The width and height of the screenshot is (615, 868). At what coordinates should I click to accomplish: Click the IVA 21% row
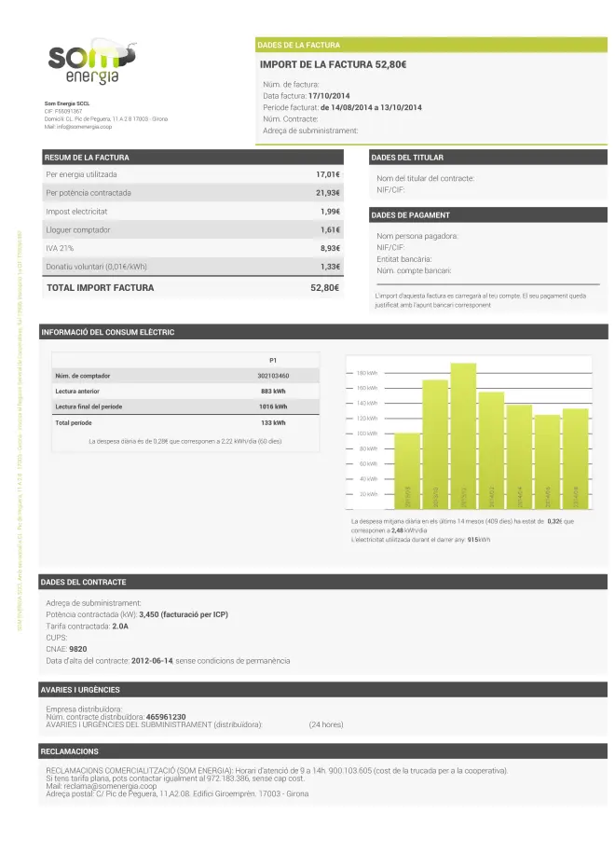tap(192, 248)
